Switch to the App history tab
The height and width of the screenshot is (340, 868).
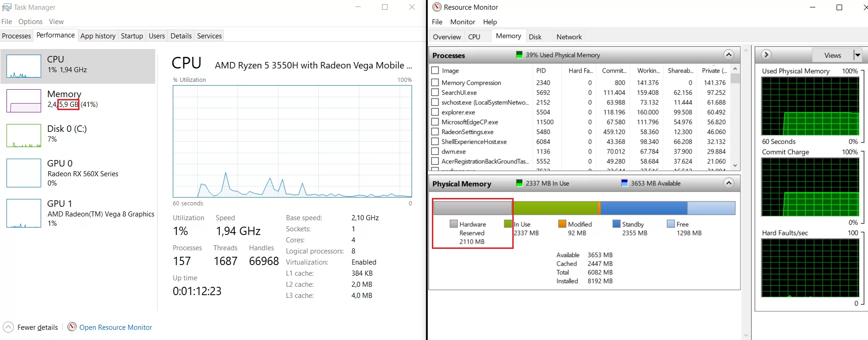tap(98, 36)
